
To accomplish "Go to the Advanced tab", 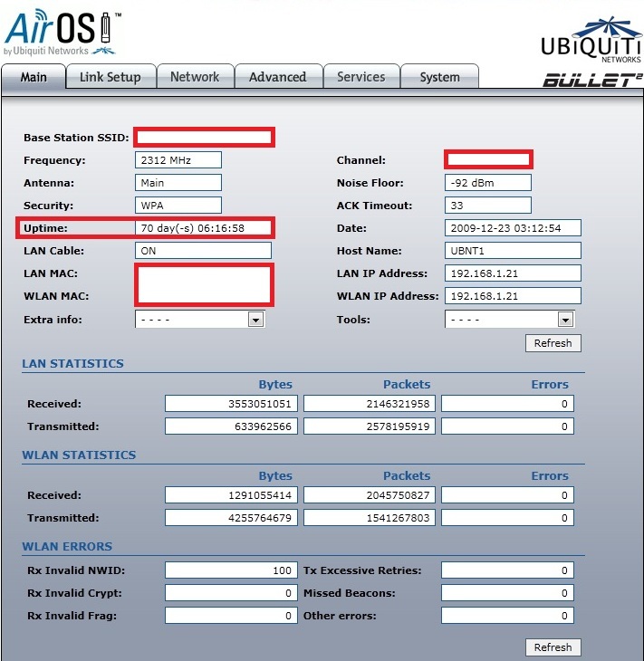I will (278, 77).
